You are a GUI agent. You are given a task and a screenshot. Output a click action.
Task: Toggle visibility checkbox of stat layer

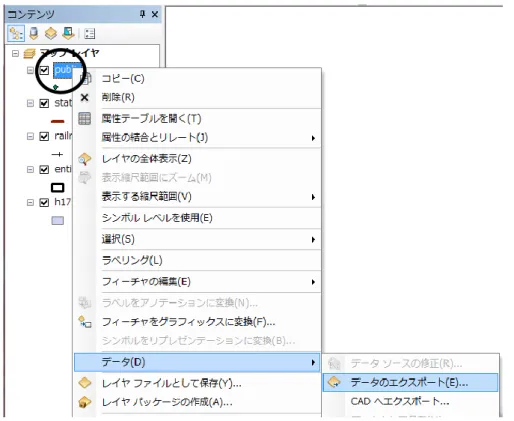click(x=44, y=103)
